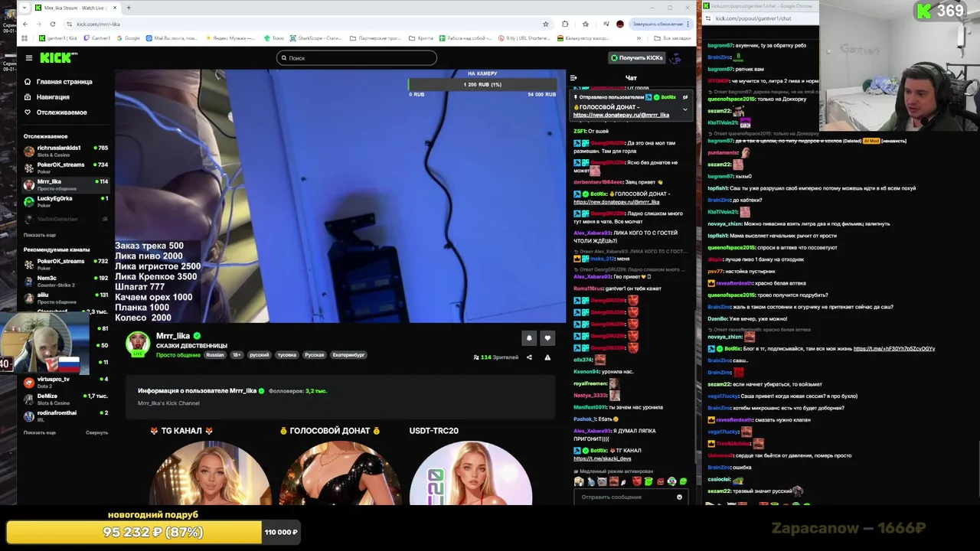
Task: Open offline VadimDanerian channel
Action: 66,219
